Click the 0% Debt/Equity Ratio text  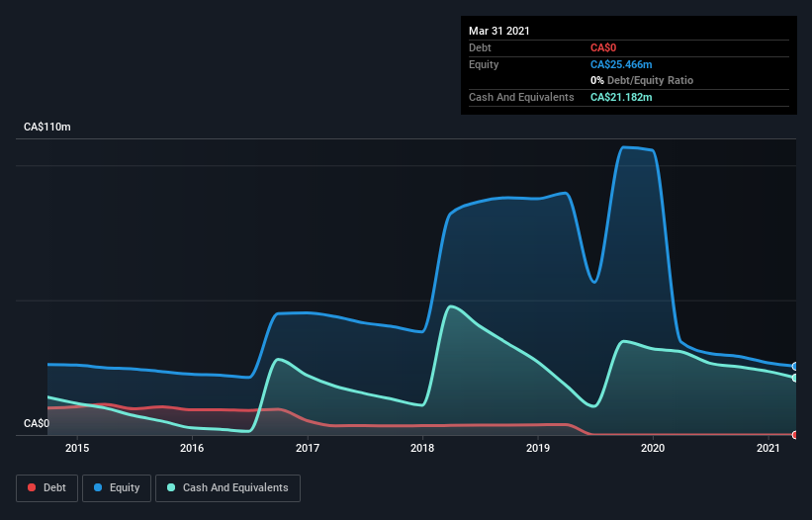tap(642, 80)
